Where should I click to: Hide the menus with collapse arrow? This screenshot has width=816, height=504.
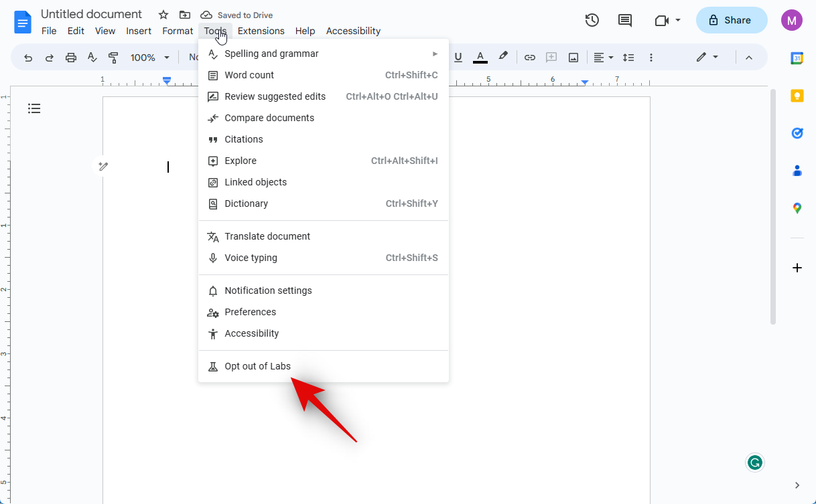[x=749, y=58]
